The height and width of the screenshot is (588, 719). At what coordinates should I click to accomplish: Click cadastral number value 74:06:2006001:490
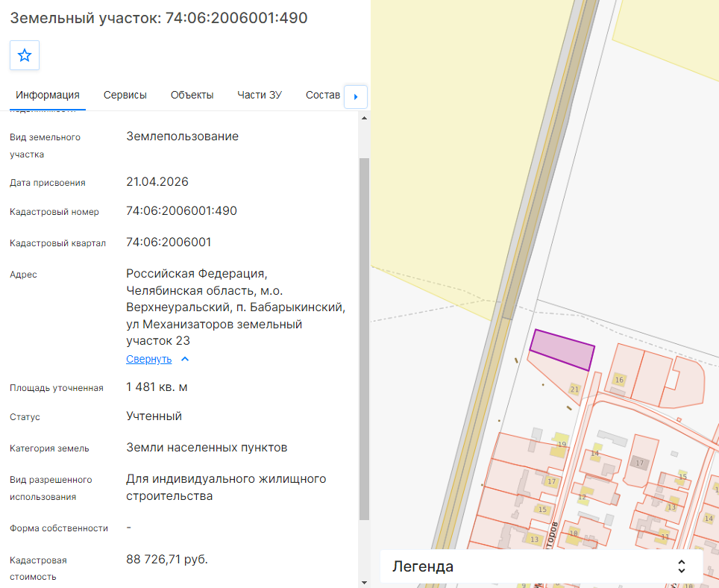(181, 211)
